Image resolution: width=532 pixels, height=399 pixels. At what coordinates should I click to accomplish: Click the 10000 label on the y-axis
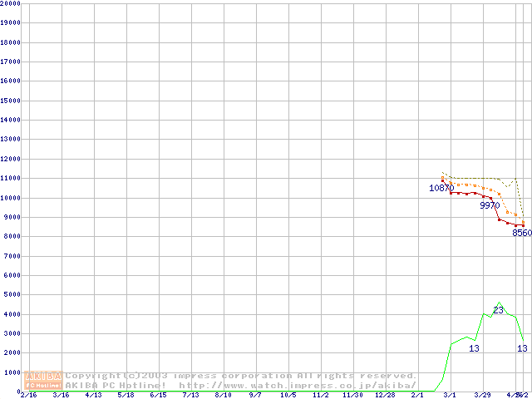10,198
